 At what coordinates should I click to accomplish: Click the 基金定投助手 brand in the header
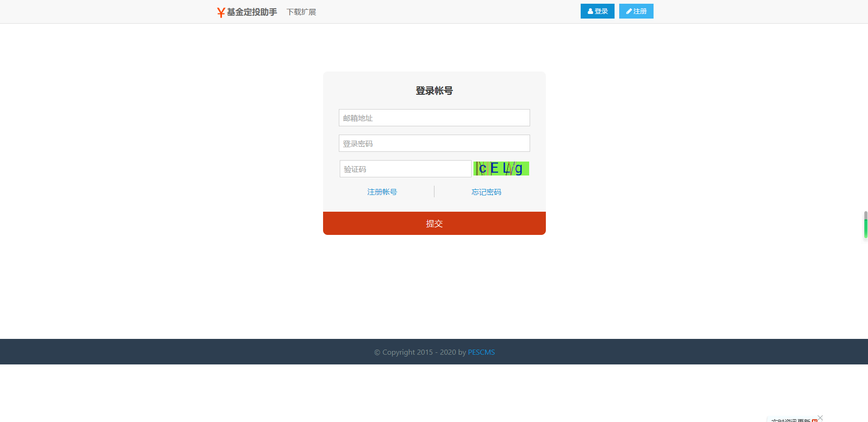251,12
